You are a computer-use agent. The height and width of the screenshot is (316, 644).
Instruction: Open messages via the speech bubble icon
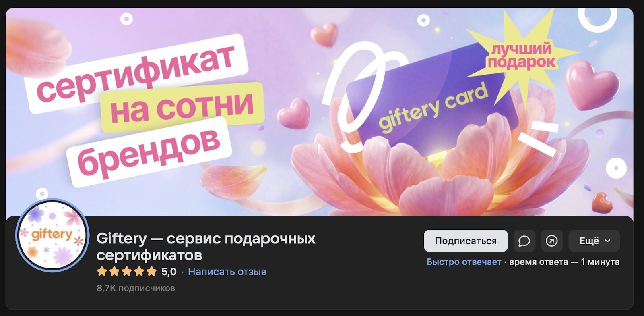coord(524,241)
